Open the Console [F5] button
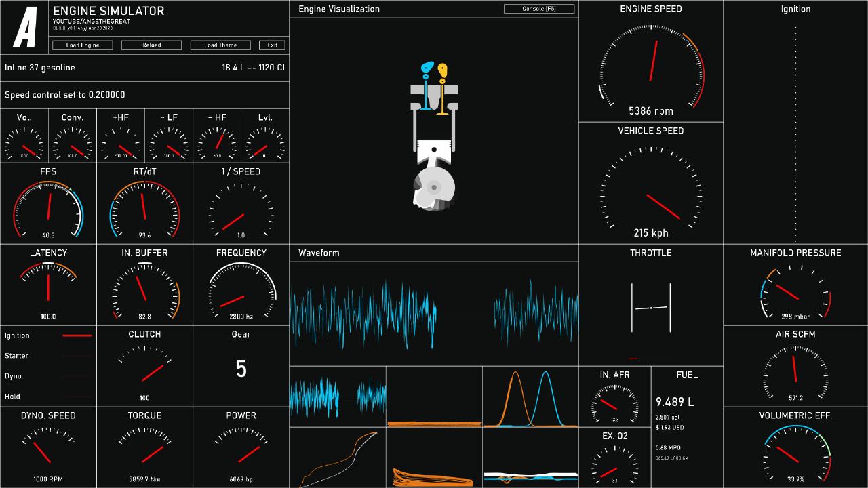This screenshot has width=868, height=488. [539, 9]
